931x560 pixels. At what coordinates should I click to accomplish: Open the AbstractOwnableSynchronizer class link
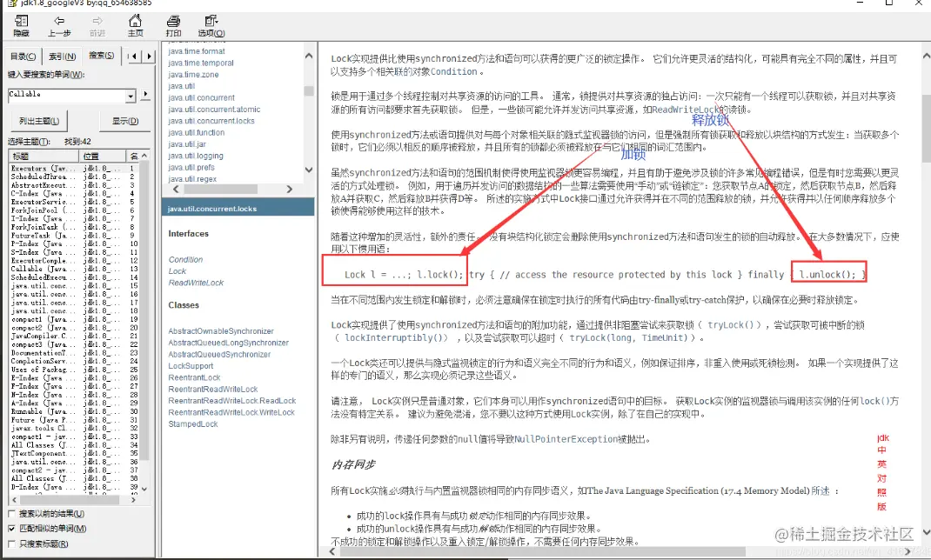[221, 331]
